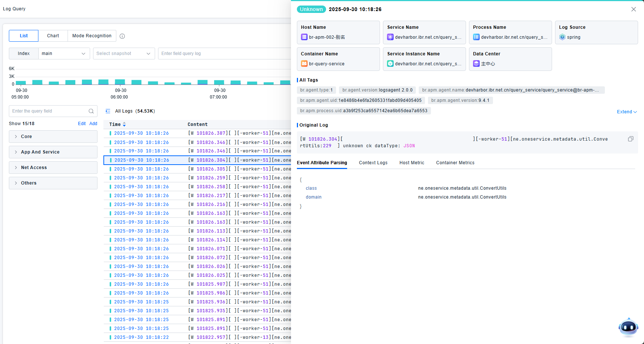
Task: Copy the original log with the copy icon
Action: click(x=630, y=139)
